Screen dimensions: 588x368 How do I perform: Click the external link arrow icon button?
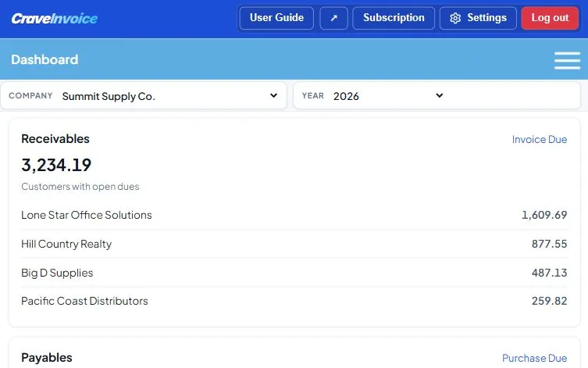pos(333,18)
